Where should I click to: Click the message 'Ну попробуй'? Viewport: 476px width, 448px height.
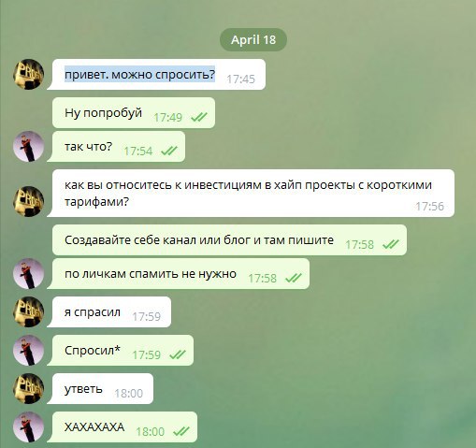[x=134, y=112]
